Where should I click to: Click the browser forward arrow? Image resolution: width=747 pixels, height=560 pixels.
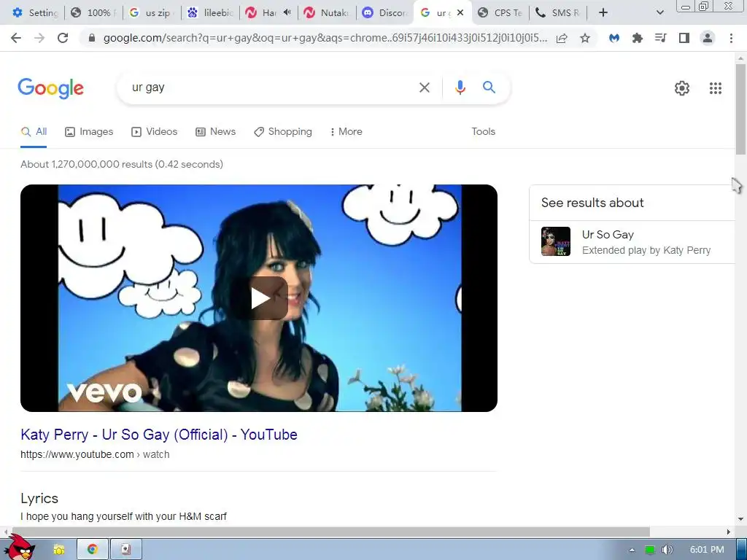39,38
